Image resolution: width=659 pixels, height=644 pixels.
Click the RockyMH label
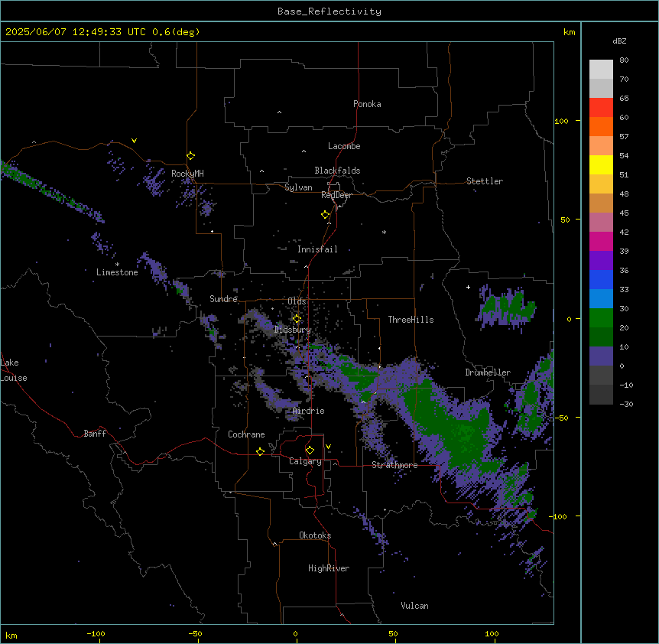(x=187, y=173)
